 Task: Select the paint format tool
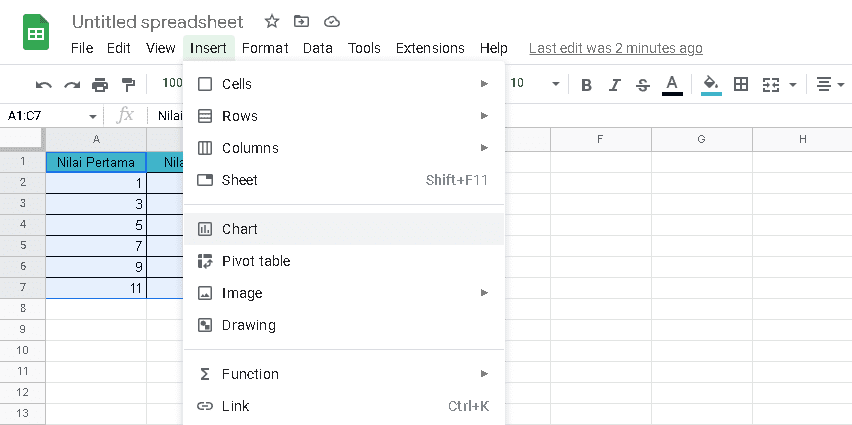pyautogui.click(x=127, y=85)
